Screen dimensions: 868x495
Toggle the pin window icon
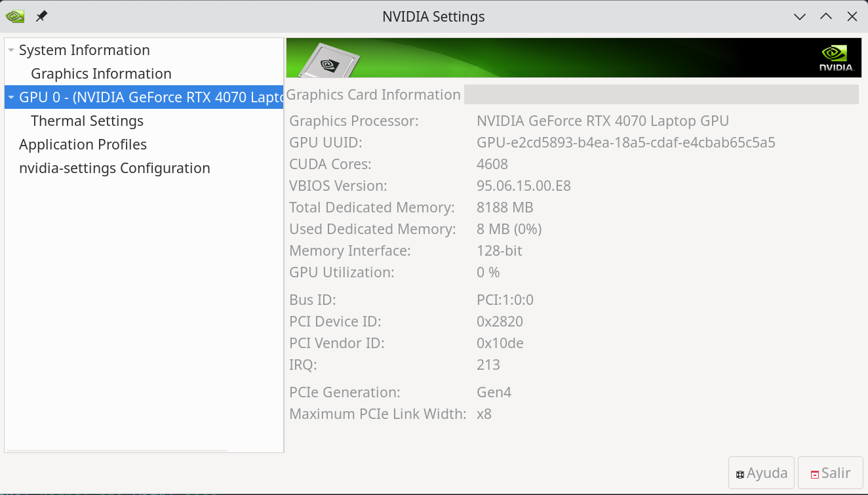[x=41, y=16]
